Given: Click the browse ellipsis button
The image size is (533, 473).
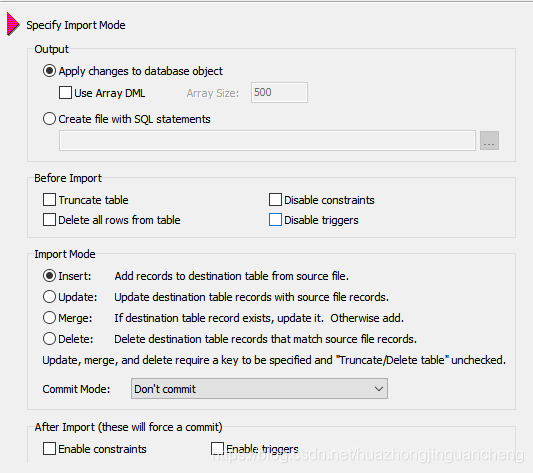Looking at the screenshot, I should coord(489,140).
